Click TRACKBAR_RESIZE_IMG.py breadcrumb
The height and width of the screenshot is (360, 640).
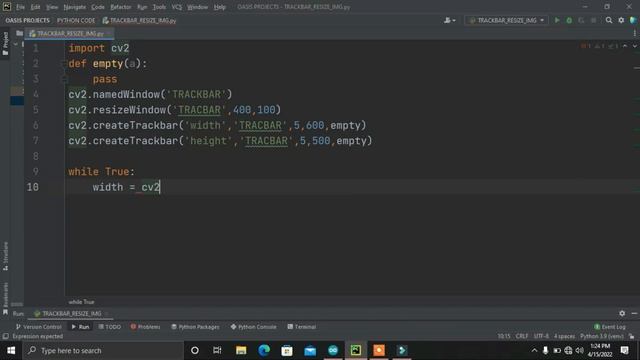(x=139, y=20)
